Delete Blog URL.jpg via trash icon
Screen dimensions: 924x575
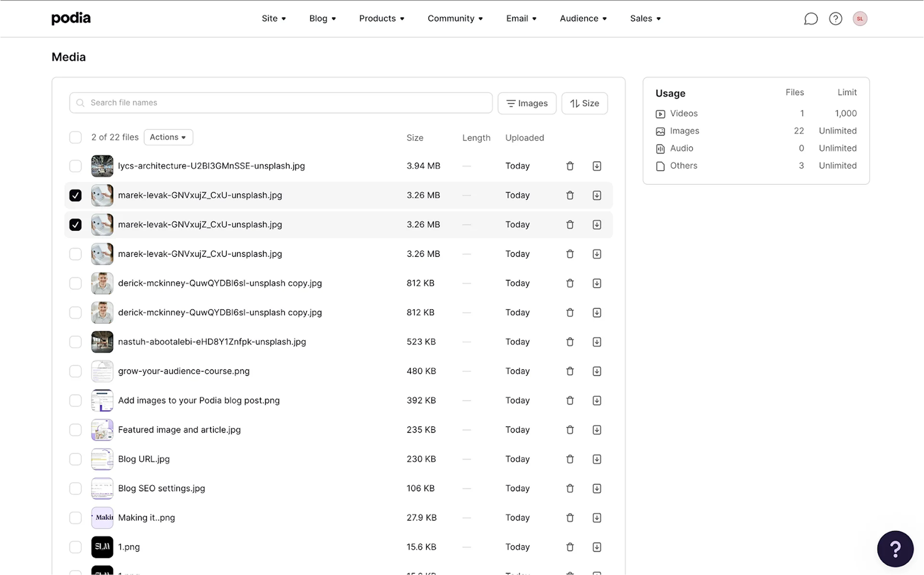570,459
